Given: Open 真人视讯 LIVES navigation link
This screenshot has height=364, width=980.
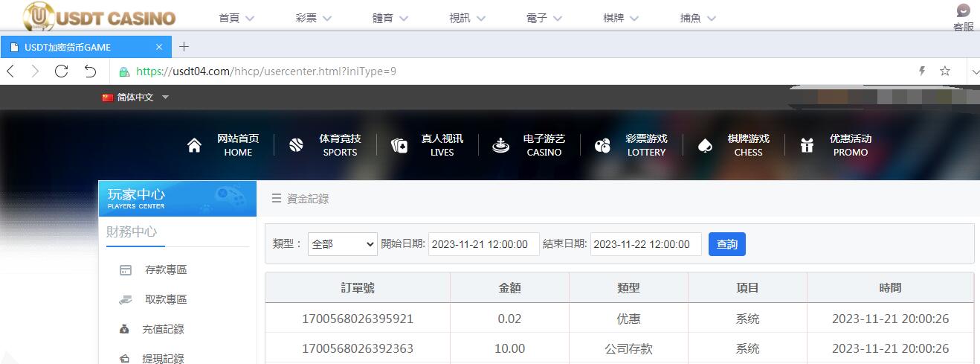Looking at the screenshot, I should click(442, 145).
